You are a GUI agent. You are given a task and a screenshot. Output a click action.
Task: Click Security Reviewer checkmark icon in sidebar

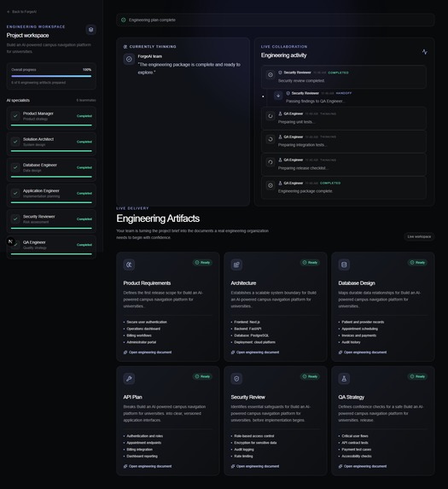pyautogui.click(x=15, y=219)
